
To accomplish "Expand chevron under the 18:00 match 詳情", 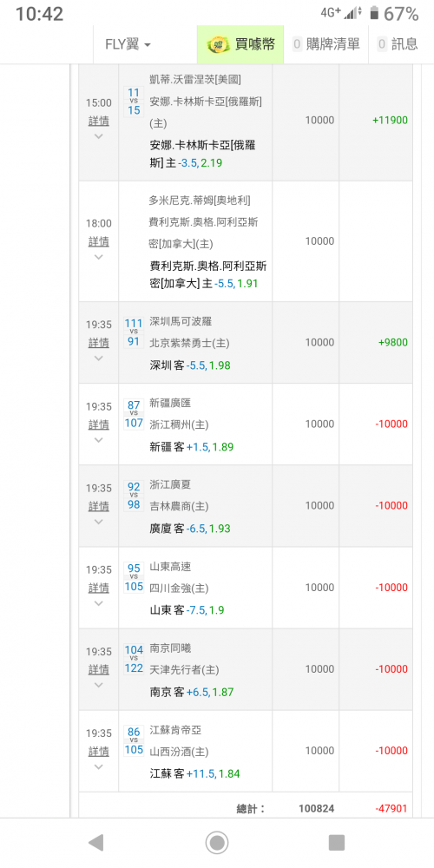I will click(x=99, y=257).
